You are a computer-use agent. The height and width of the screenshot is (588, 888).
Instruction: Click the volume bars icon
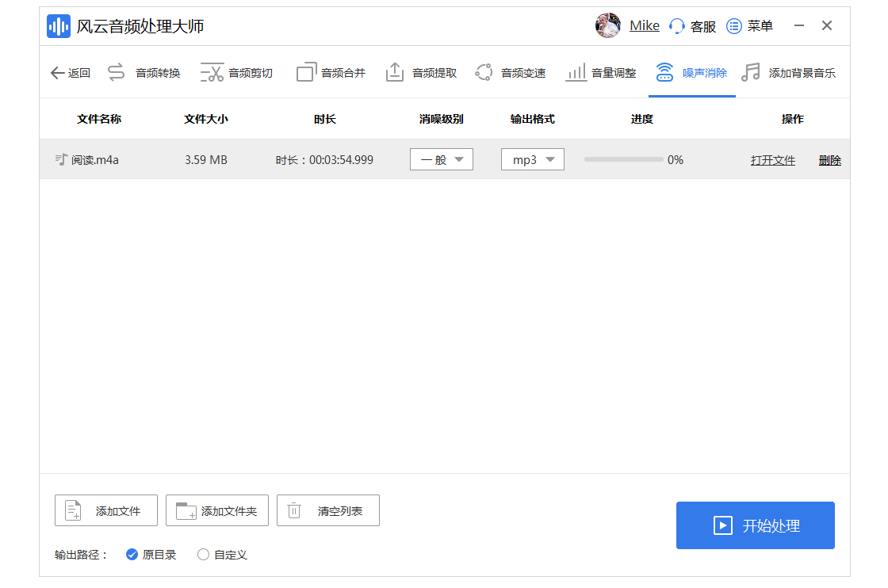click(x=576, y=72)
